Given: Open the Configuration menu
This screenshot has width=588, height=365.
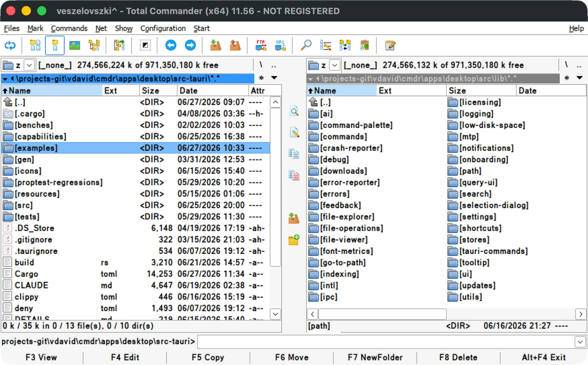Looking at the screenshot, I should [x=163, y=29].
